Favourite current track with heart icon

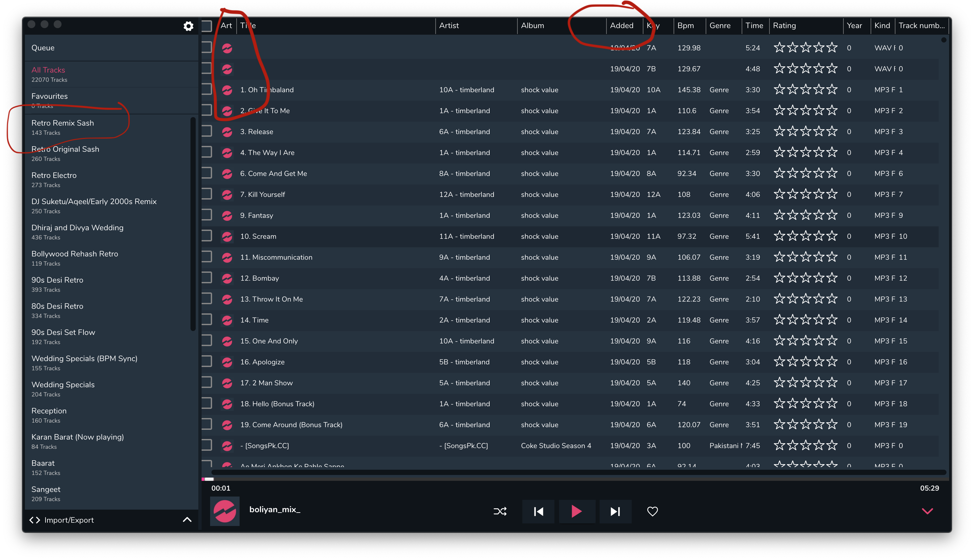tap(652, 511)
